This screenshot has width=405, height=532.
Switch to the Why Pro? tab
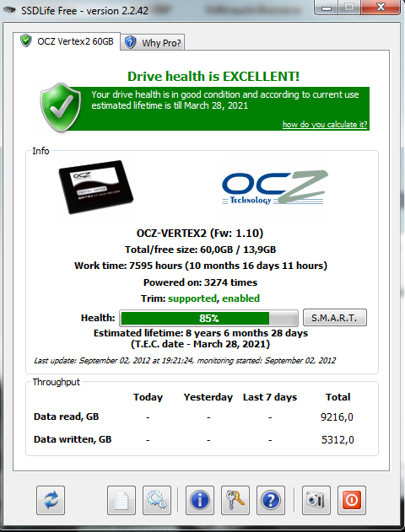click(x=154, y=43)
